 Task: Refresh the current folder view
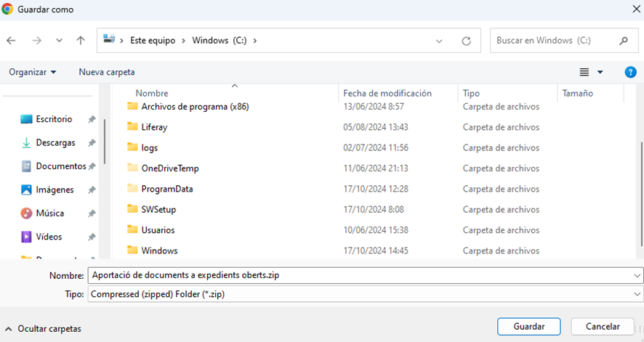click(466, 41)
